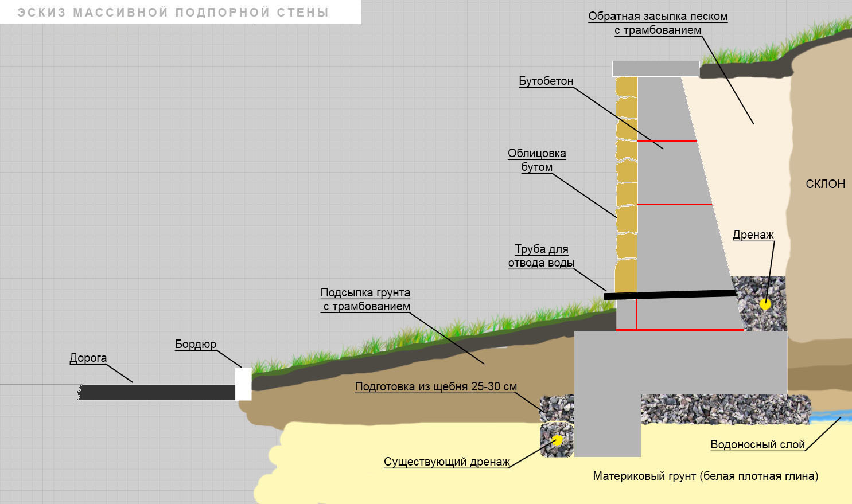Click the 'Дренаж' label near the slope
The image size is (852, 504).
click(x=753, y=235)
